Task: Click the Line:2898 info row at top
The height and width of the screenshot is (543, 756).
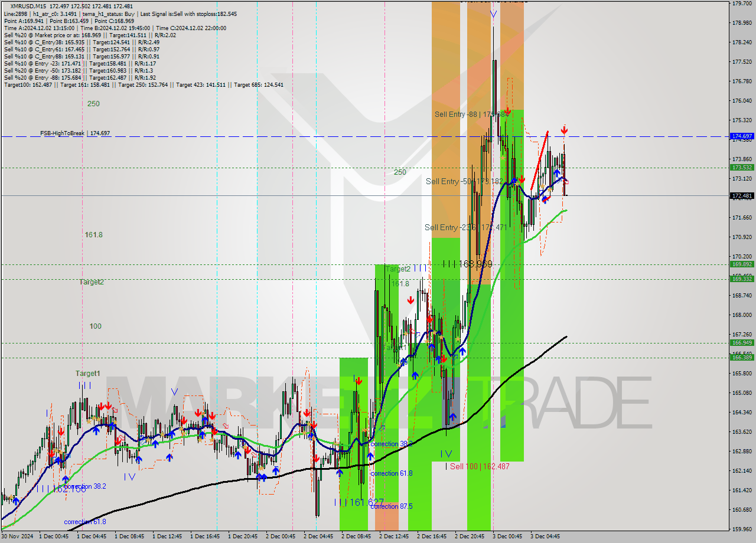Action: pos(120,14)
